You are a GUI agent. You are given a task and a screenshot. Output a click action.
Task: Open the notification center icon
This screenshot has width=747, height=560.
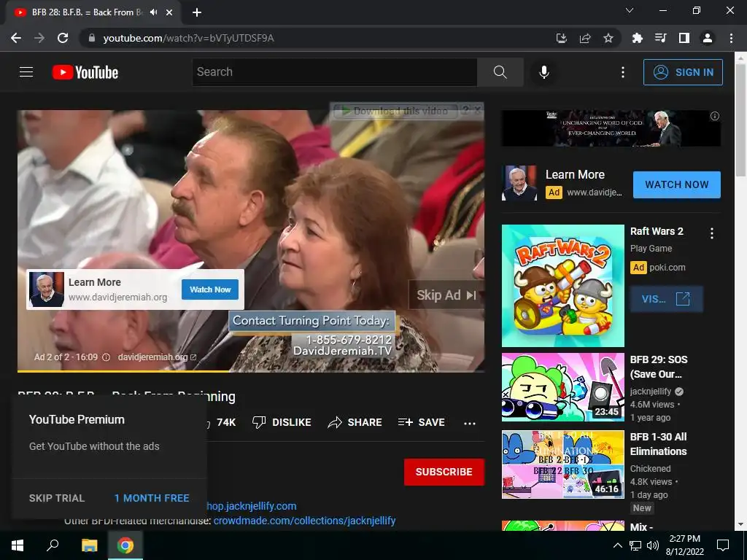pyautogui.click(x=723, y=545)
